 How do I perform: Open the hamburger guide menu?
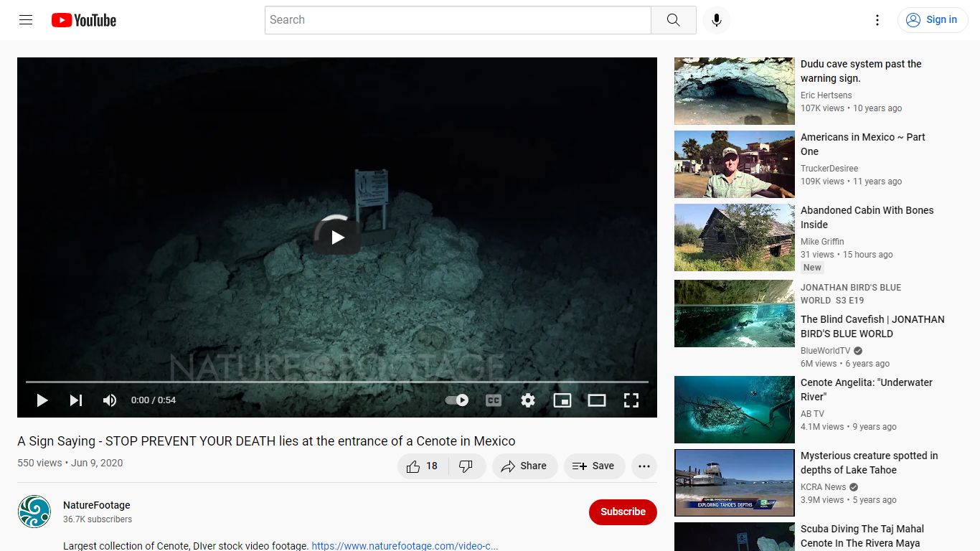[26, 20]
